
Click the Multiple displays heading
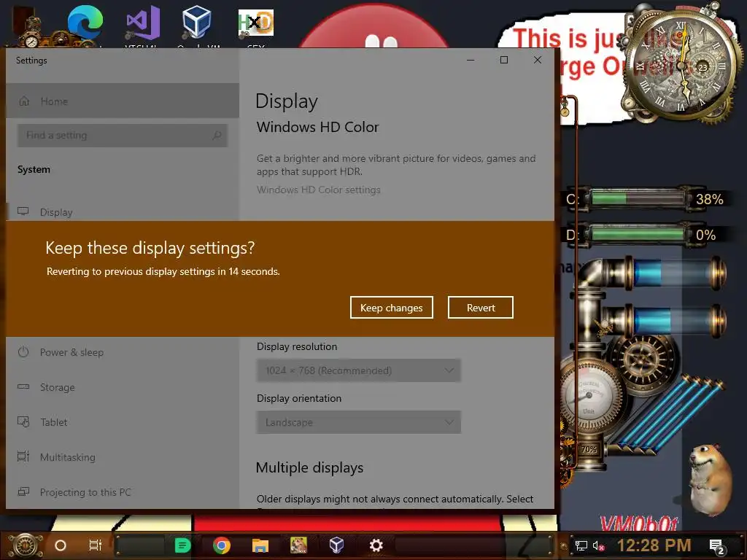click(x=309, y=467)
